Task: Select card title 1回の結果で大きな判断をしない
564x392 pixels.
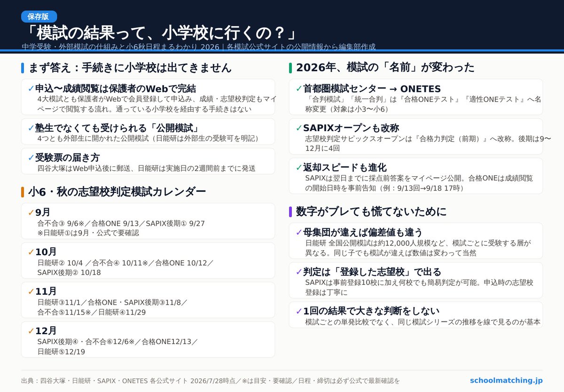Action: click(x=371, y=311)
